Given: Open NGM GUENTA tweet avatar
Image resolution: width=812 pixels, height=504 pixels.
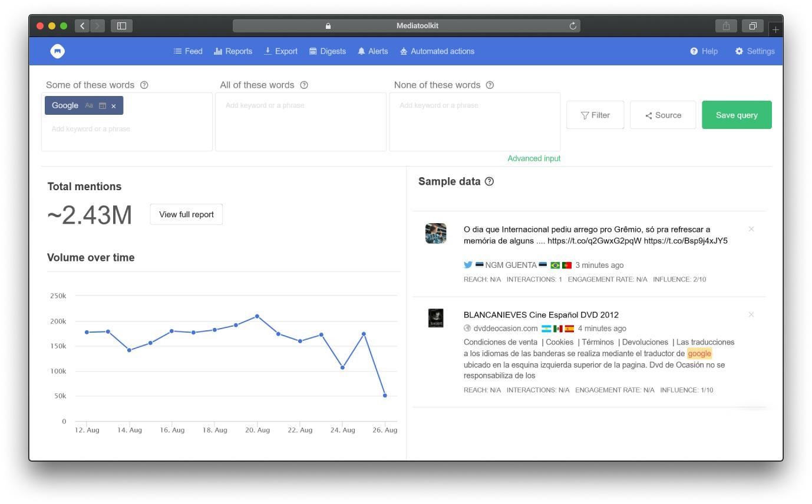Looking at the screenshot, I should [x=435, y=233].
